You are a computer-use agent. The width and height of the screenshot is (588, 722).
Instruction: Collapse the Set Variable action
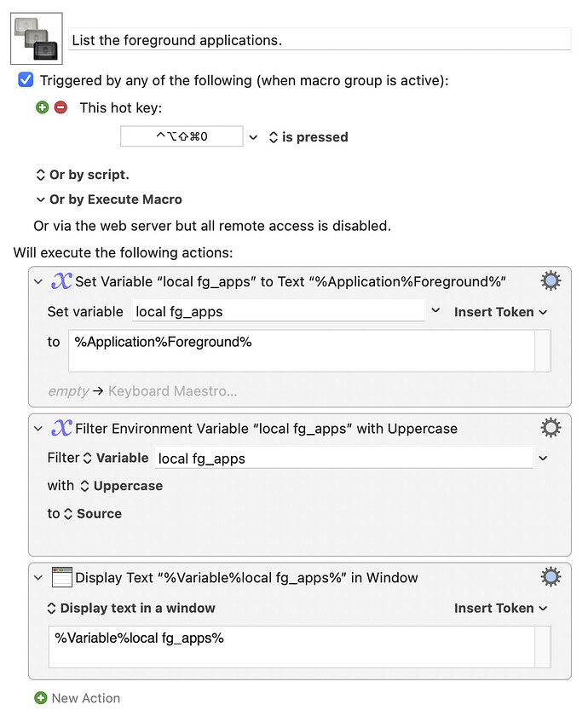click(38, 281)
